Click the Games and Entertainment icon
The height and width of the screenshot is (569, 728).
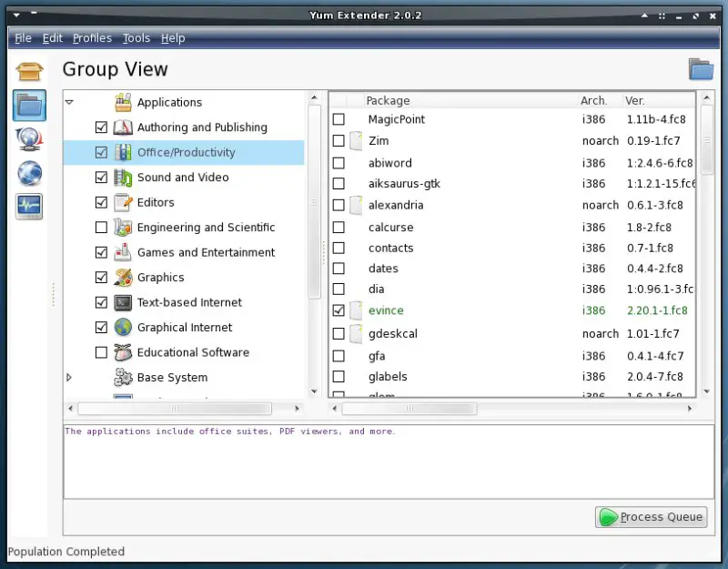pyautogui.click(x=123, y=252)
